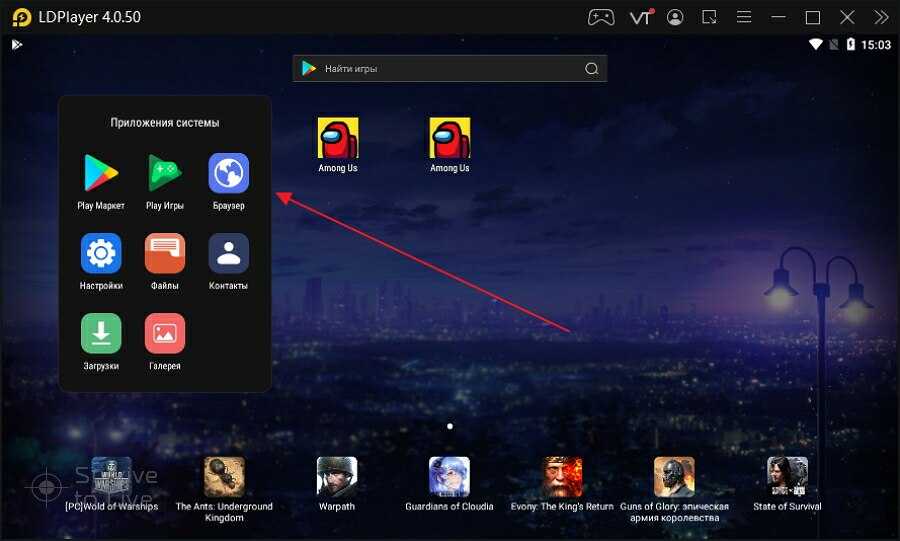Launch the Галерея gallery app
Screen dimensions: 900x541
(165, 333)
